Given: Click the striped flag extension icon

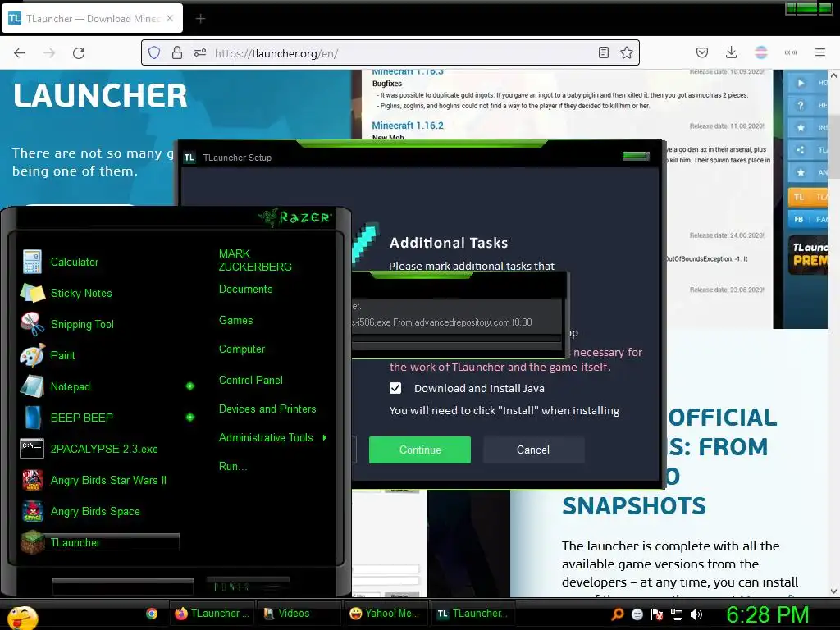Looking at the screenshot, I should (761, 52).
